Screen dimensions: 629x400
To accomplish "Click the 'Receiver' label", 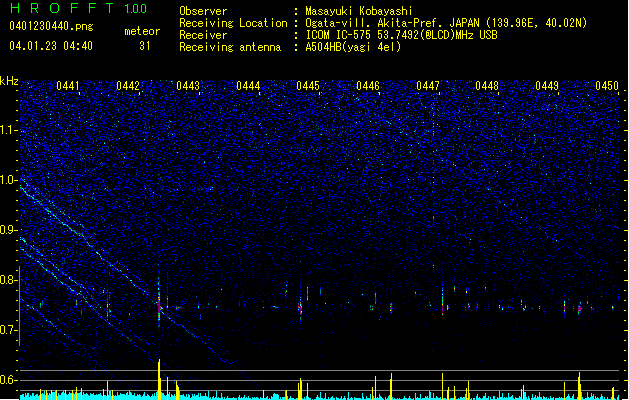I will click(x=203, y=35).
